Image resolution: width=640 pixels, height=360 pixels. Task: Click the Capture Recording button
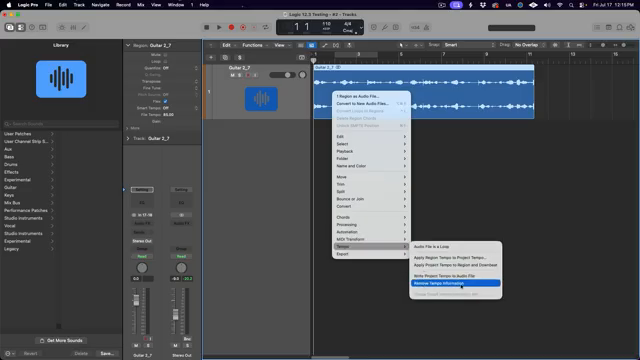243,27
